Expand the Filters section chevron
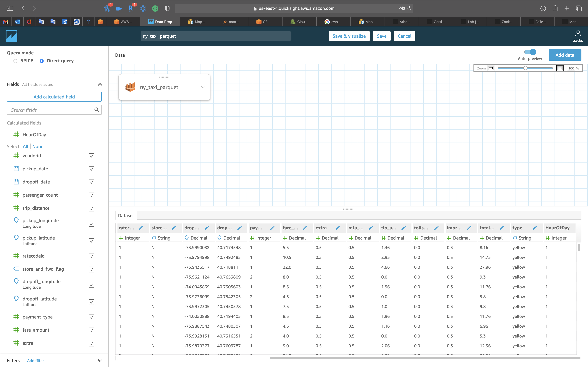The width and height of the screenshot is (588, 367). click(x=100, y=360)
